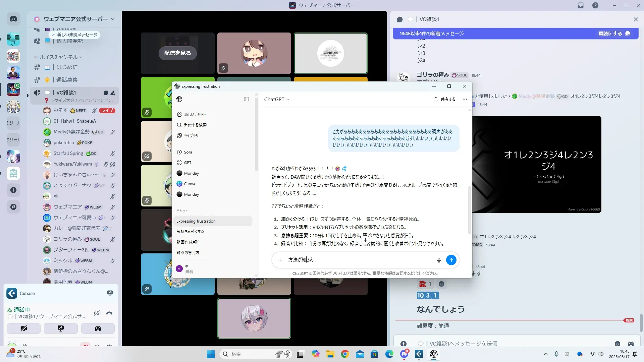Click the microphone dictation icon in ChatGPT input

pyautogui.click(x=439, y=260)
